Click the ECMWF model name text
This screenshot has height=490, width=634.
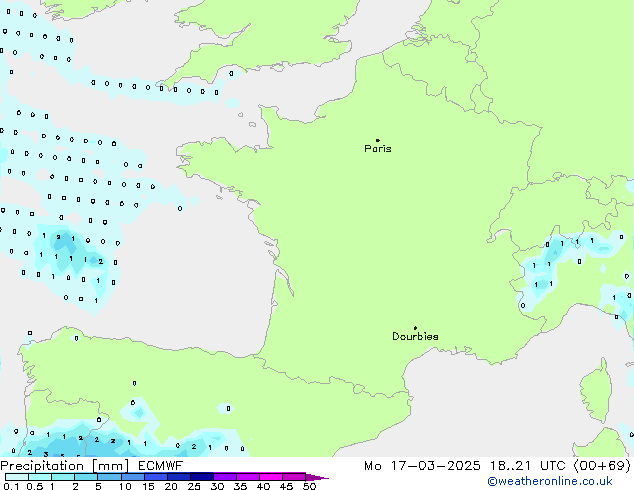[161, 466]
